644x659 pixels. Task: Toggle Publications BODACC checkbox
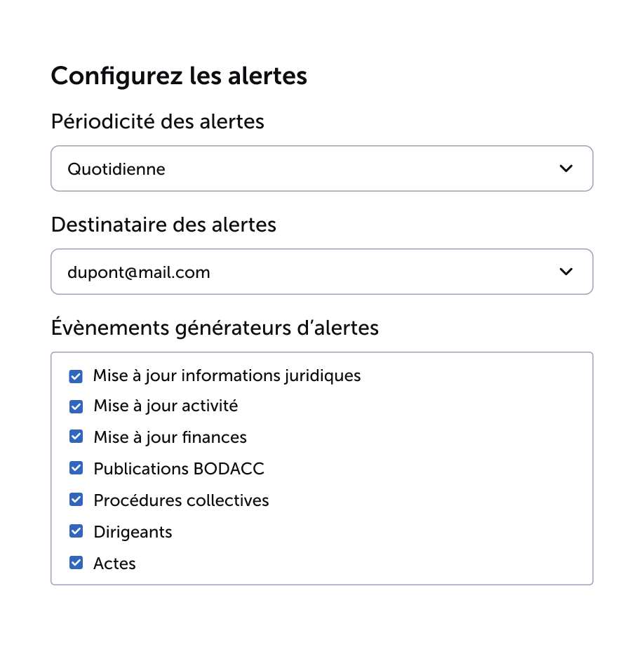pyautogui.click(x=76, y=468)
